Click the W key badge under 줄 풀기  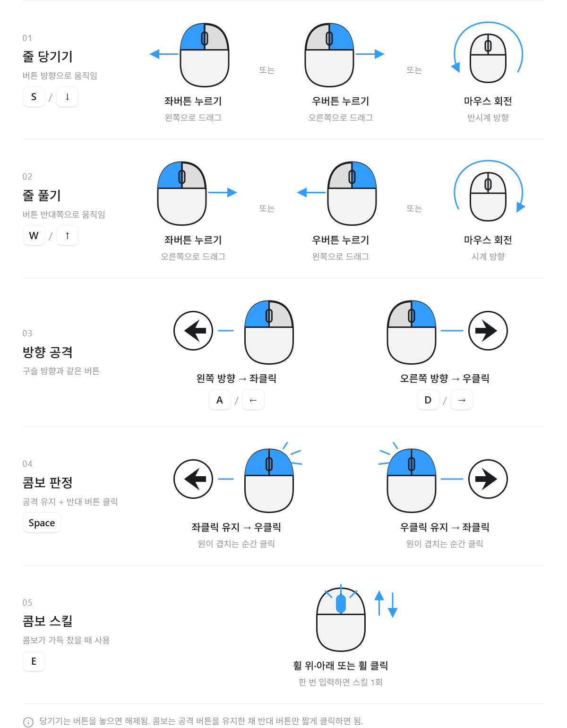[x=34, y=235]
